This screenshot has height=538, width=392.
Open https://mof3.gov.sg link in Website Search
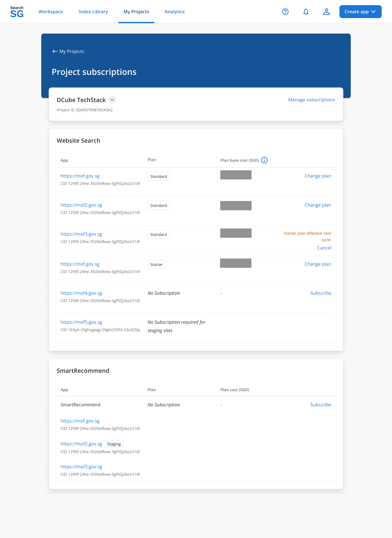tap(81, 234)
